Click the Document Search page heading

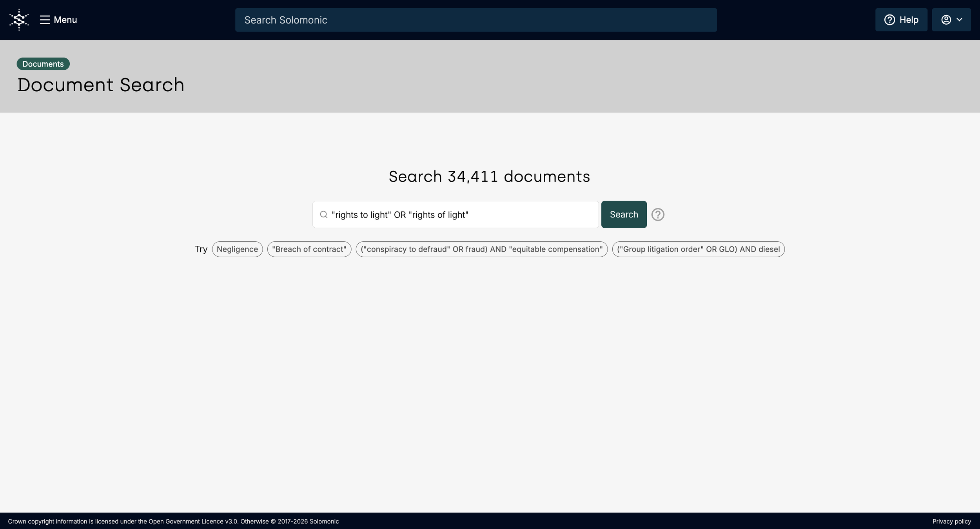pyautogui.click(x=101, y=85)
